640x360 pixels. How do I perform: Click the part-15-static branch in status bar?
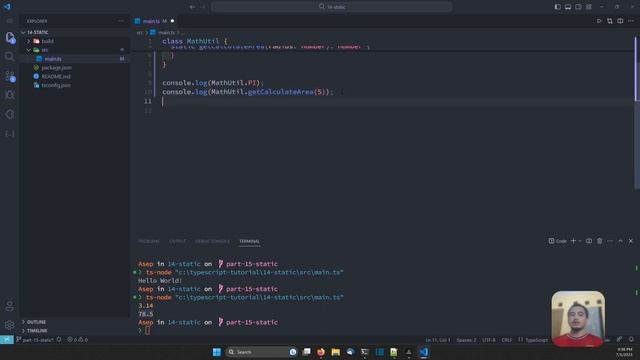pyautogui.click(x=35, y=340)
